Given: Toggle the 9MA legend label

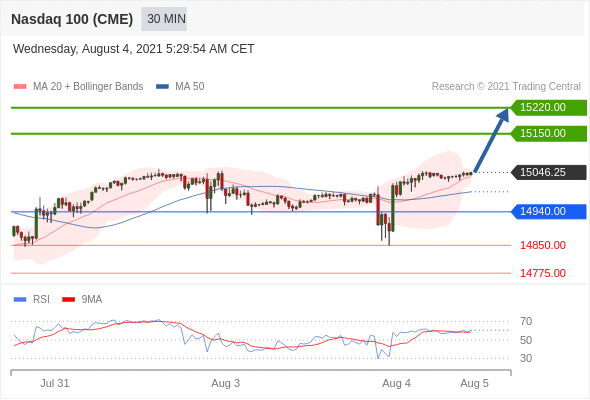Looking at the screenshot, I should click(92, 300).
